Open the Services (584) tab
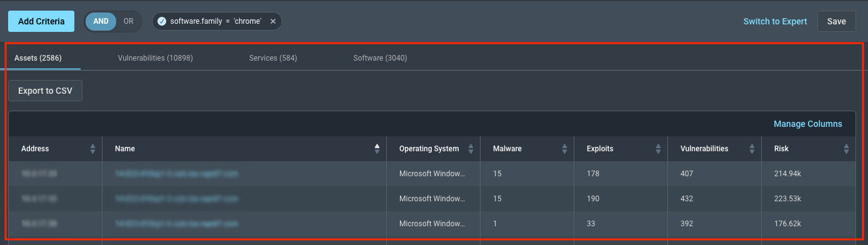The width and height of the screenshot is (868, 245). click(x=273, y=58)
